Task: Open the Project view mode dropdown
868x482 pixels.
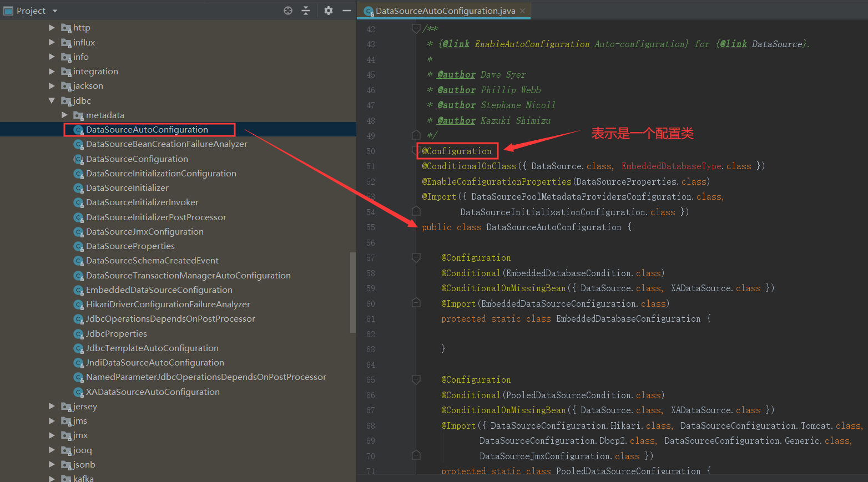Action: (x=54, y=10)
